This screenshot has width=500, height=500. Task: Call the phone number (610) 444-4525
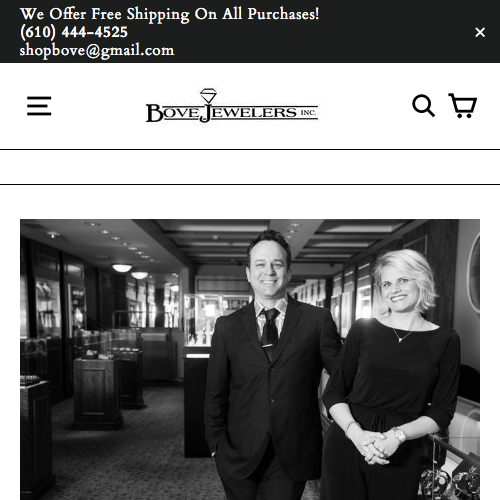point(74,32)
